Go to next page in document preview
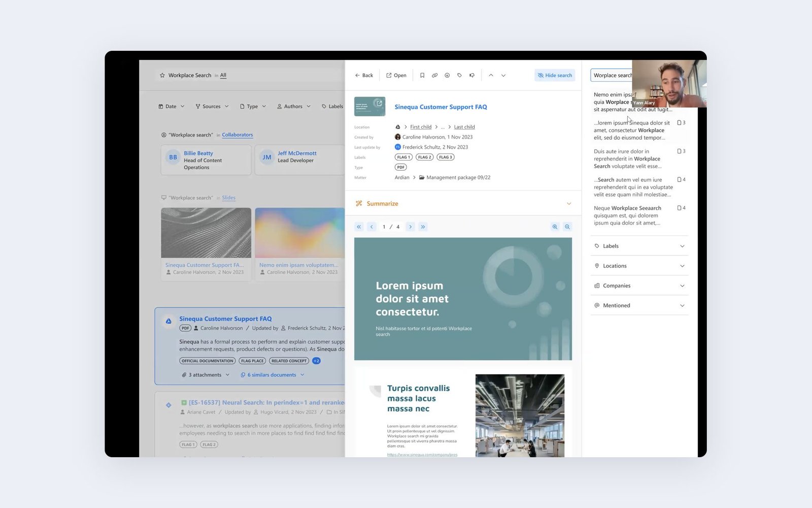 (x=411, y=227)
